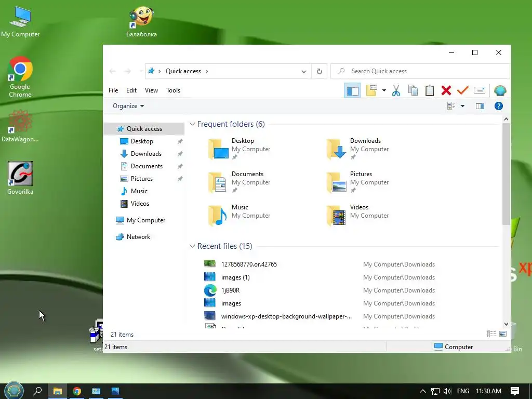The height and width of the screenshot is (399, 532).
Task: Select Quick access in the navigation pane
Action: [144, 129]
